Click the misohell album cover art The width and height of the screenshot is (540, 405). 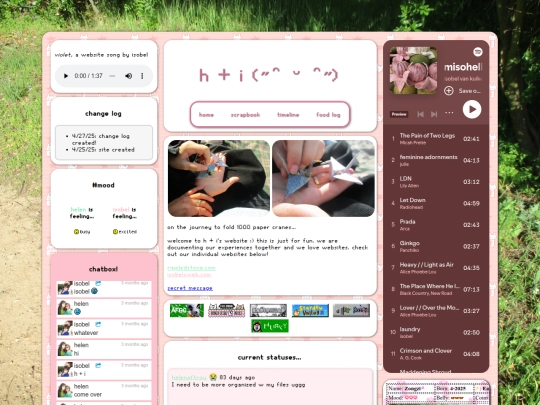coord(413,70)
